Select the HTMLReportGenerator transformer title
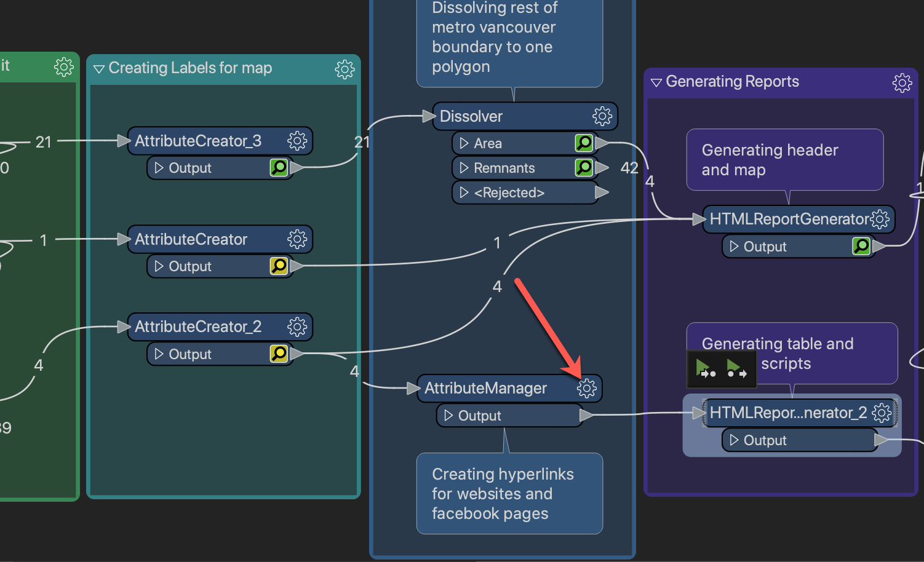The height and width of the screenshot is (562, 924). pyautogui.click(x=789, y=220)
